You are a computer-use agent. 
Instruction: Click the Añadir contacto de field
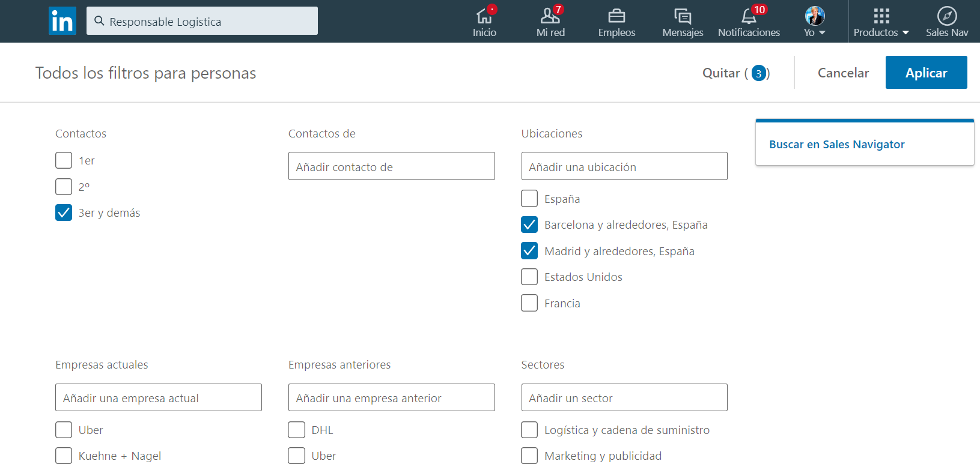pos(392,166)
